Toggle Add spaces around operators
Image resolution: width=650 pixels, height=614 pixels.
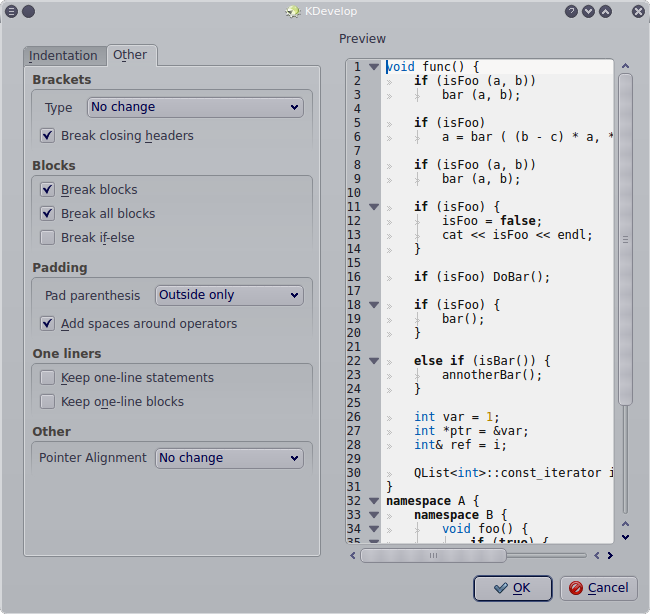138,323
